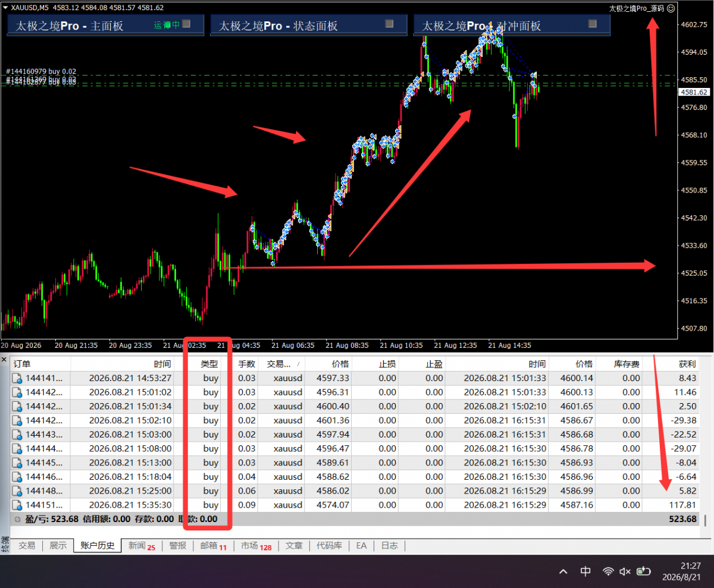Click the order icon of row 144143
The height and width of the screenshot is (588, 714).
coord(18,435)
